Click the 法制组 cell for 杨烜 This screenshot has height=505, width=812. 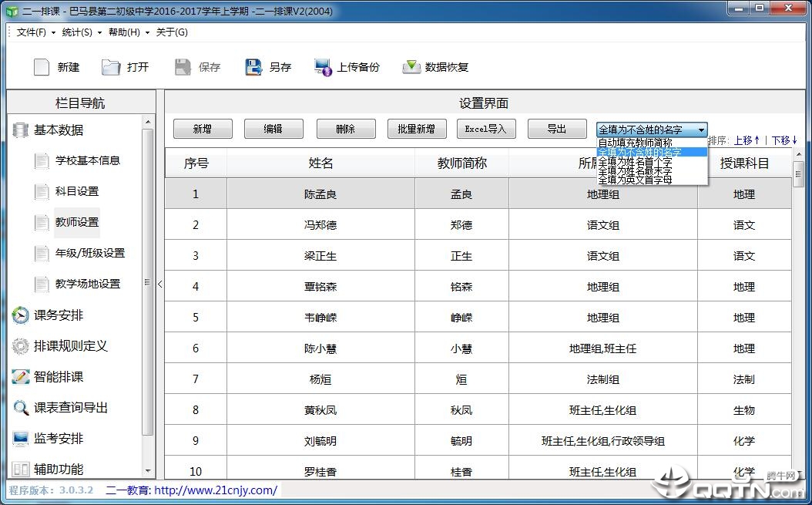point(603,379)
